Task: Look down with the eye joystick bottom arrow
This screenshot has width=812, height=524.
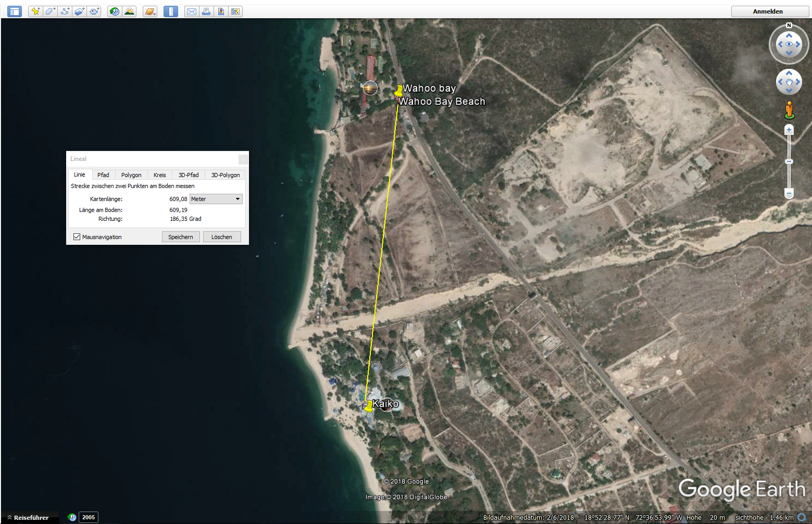Action: pyautogui.click(x=789, y=53)
